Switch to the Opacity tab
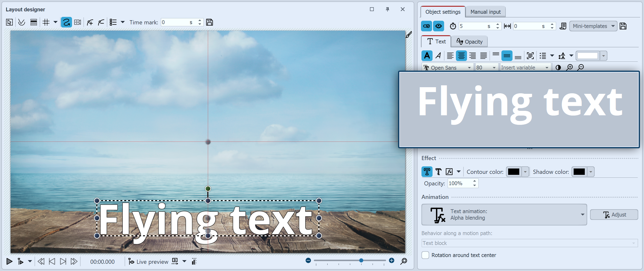644x271 pixels. 469,41
